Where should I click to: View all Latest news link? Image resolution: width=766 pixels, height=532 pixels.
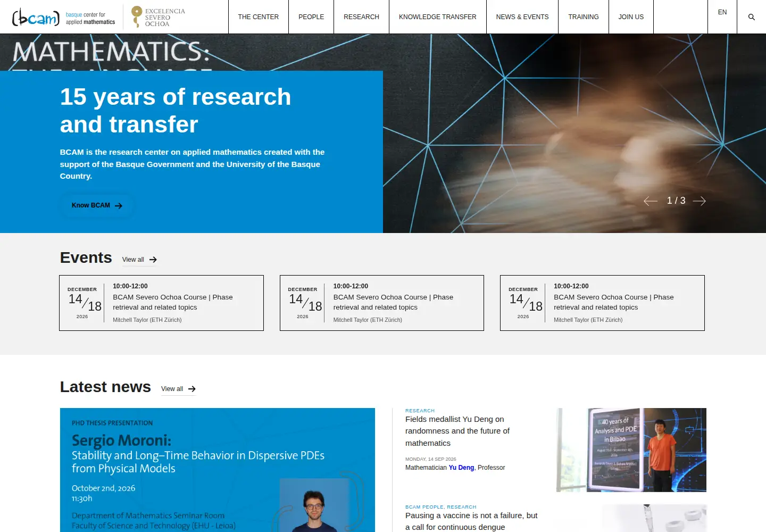[x=178, y=389]
